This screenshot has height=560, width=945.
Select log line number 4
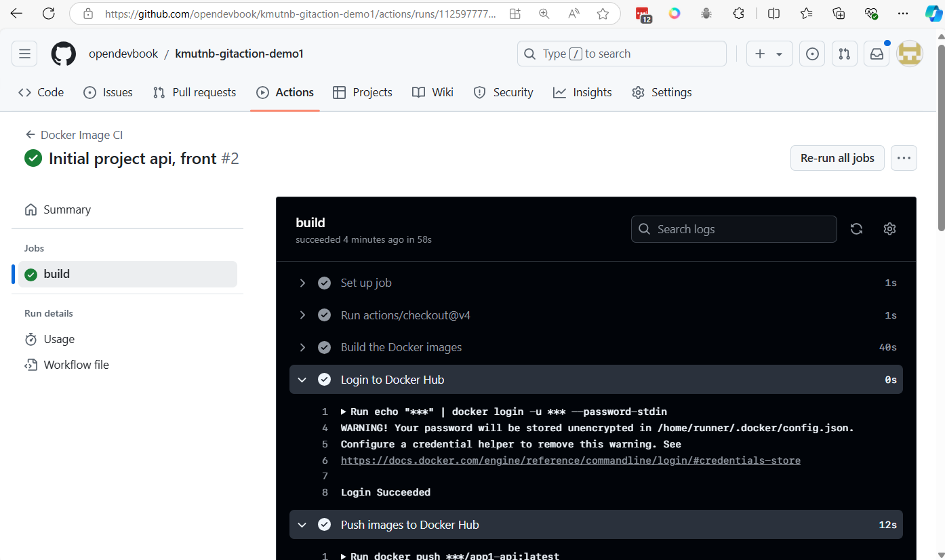325,428
